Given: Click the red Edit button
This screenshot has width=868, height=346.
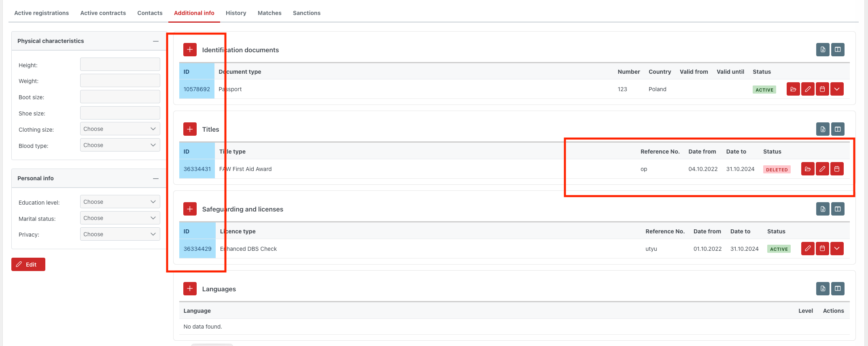Looking at the screenshot, I should 28,264.
